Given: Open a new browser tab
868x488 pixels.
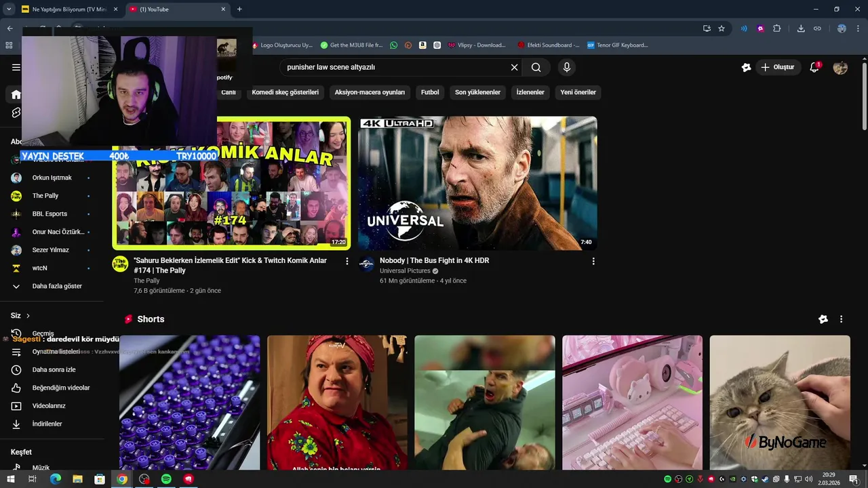Looking at the screenshot, I should coord(239,9).
